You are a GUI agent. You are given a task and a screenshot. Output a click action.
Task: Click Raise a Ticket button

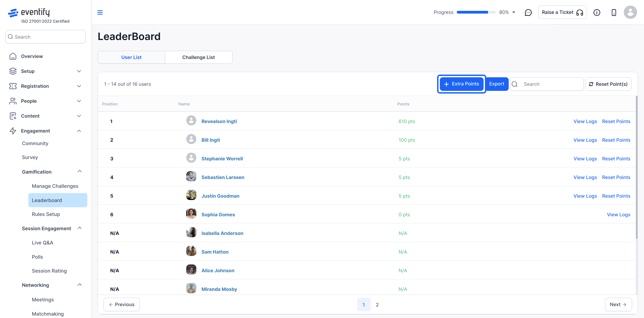point(562,12)
